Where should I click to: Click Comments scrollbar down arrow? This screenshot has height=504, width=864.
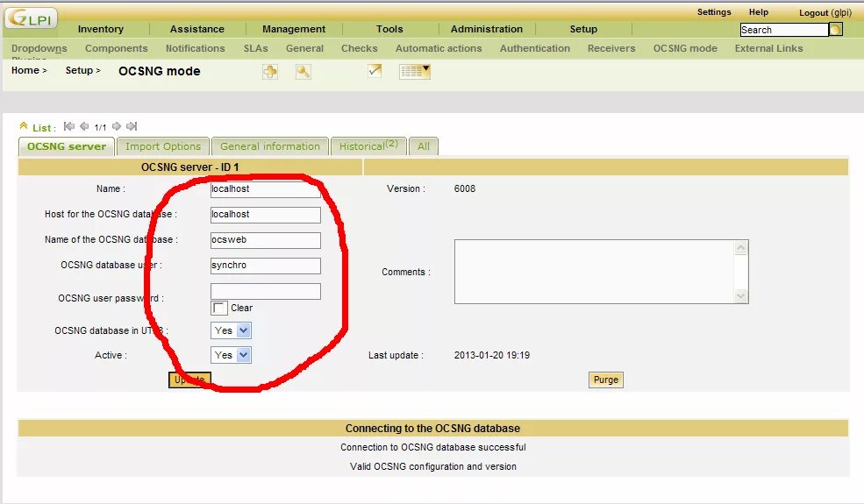(x=741, y=295)
